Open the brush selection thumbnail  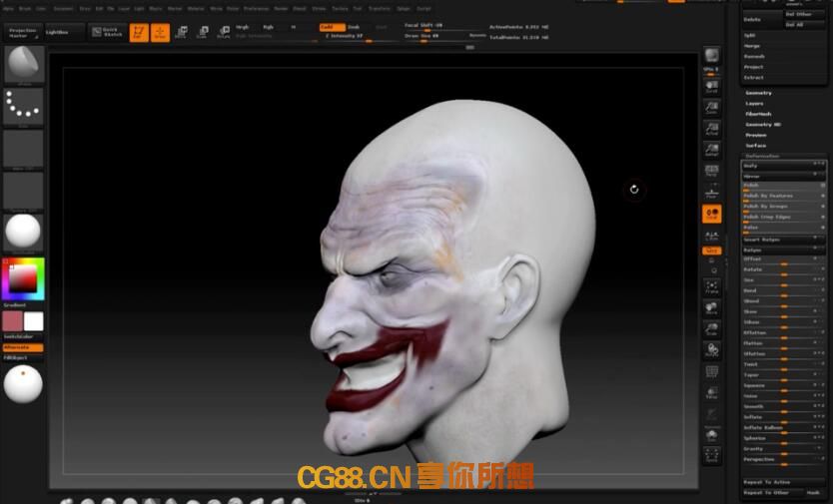click(x=24, y=65)
